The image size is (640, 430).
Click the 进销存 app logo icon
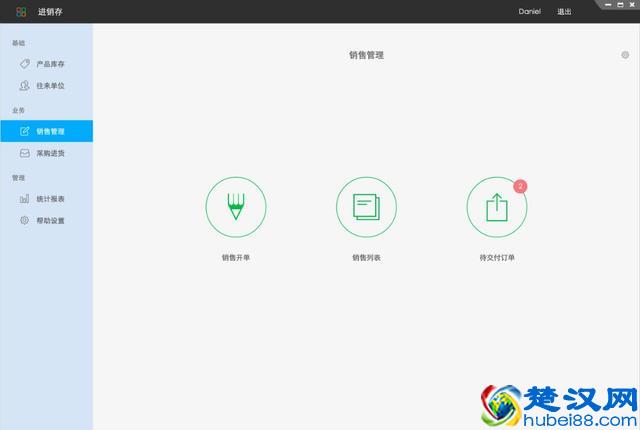[x=21, y=12]
